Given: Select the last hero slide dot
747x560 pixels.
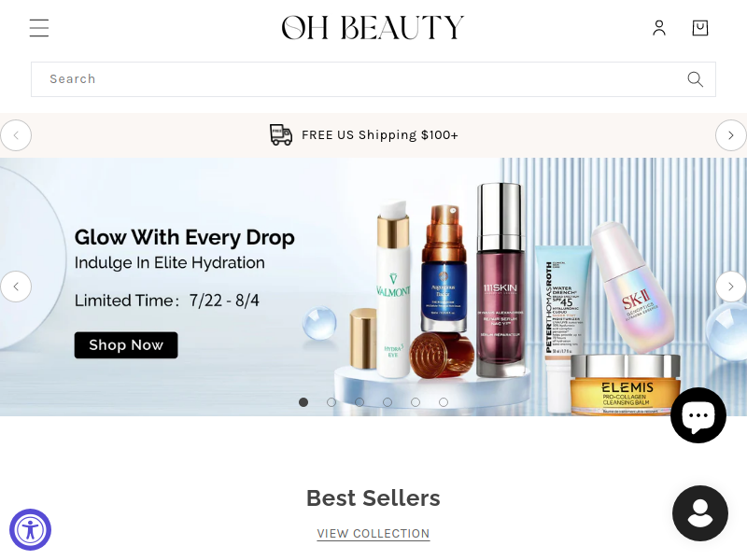Looking at the screenshot, I should point(444,402).
